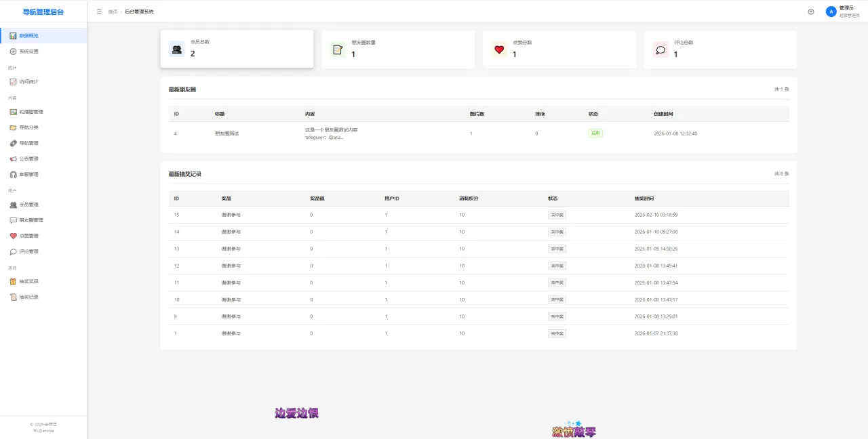Click the 轮播图管理 image icon
Viewport: 868px width, 439px height.
pyautogui.click(x=13, y=112)
